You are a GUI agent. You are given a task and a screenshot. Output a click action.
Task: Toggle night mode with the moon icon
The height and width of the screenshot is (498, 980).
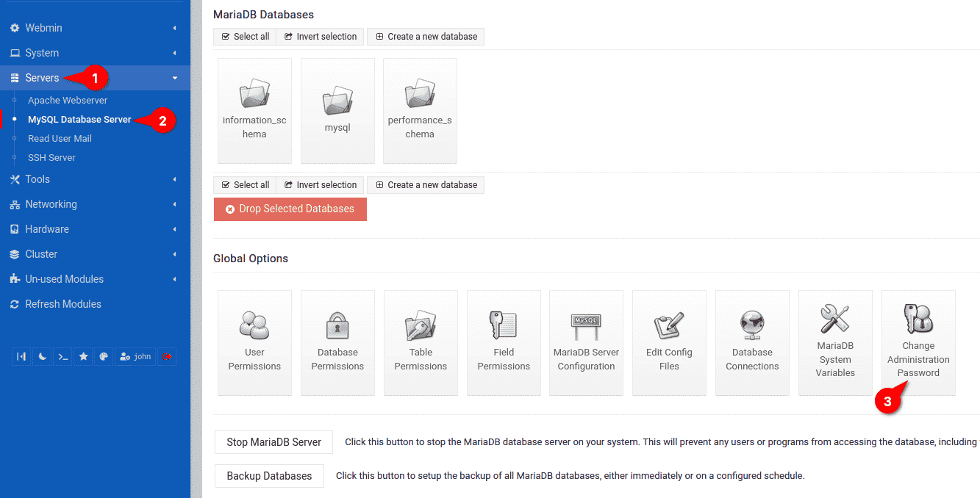[43, 356]
